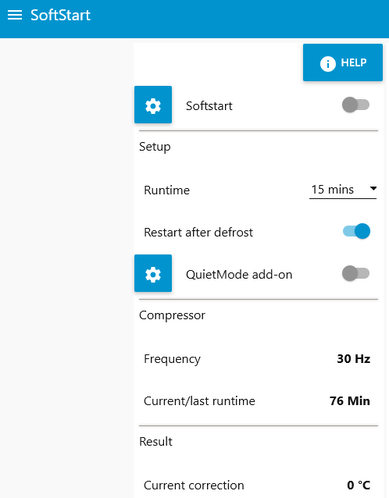
Task: Click the 76 Min runtime value
Action: click(x=350, y=401)
